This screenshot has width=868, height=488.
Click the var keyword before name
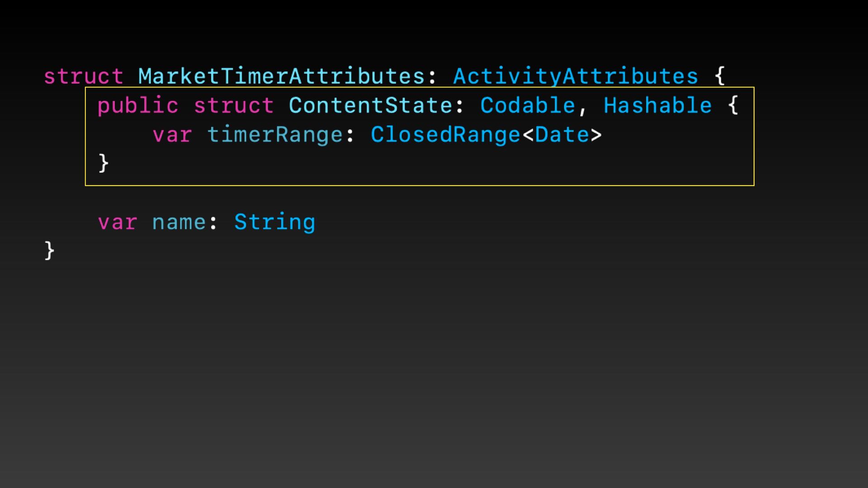(118, 222)
